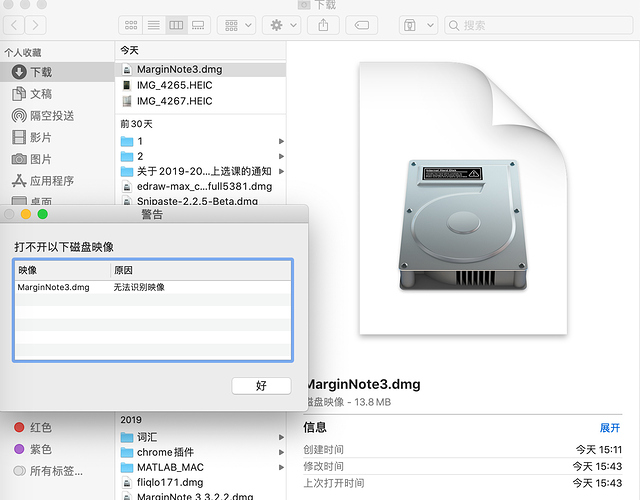The height and width of the screenshot is (500, 640).
Task: Click 展开 to expand file info
Action: coord(610,428)
